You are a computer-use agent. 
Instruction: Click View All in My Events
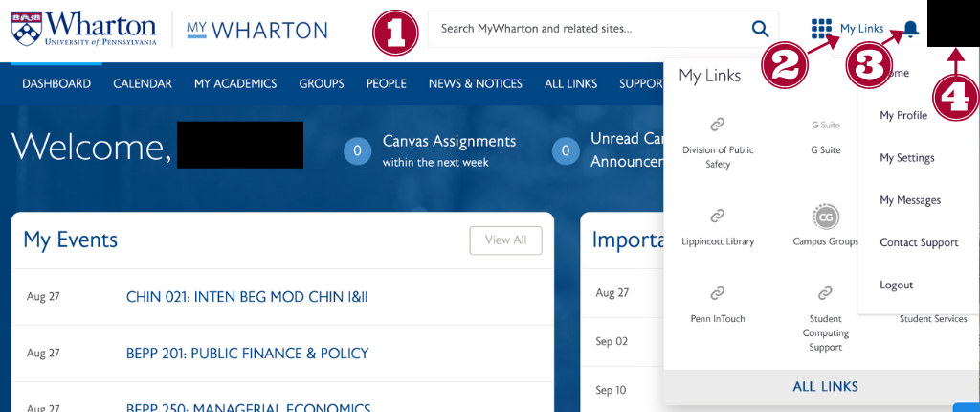(x=505, y=240)
